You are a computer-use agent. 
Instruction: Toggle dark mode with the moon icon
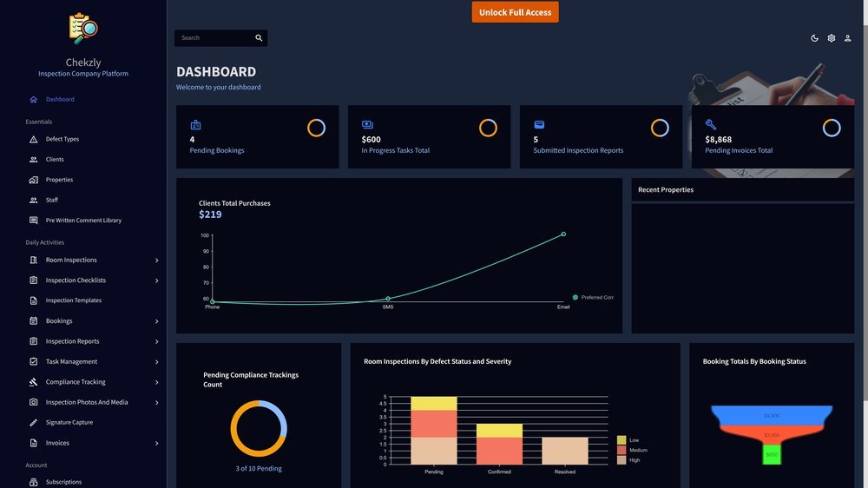click(x=814, y=38)
